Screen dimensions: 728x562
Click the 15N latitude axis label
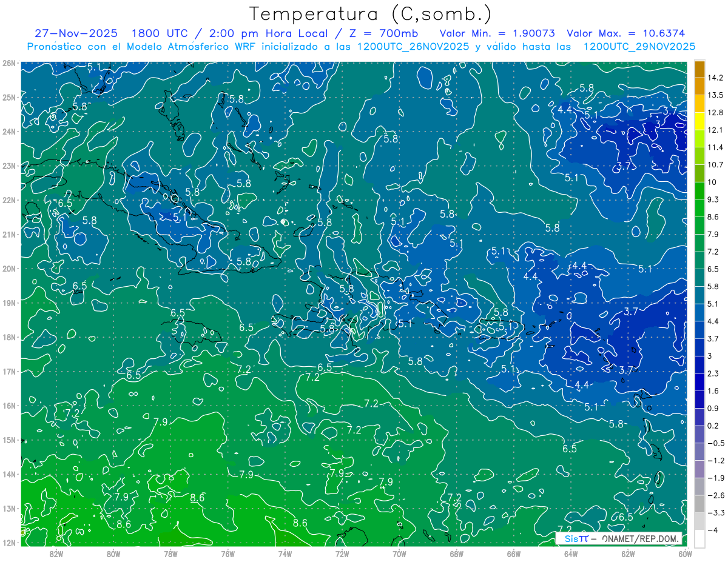tap(8, 440)
